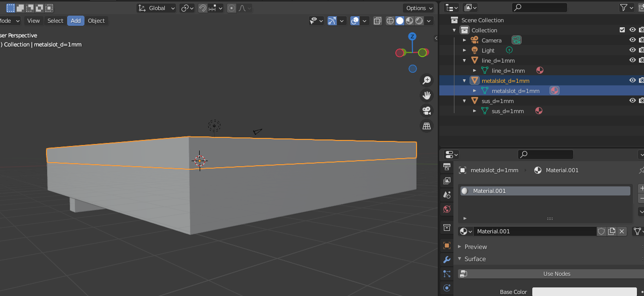The height and width of the screenshot is (296, 644).
Task: Open the Object menu
Action: coord(96,21)
